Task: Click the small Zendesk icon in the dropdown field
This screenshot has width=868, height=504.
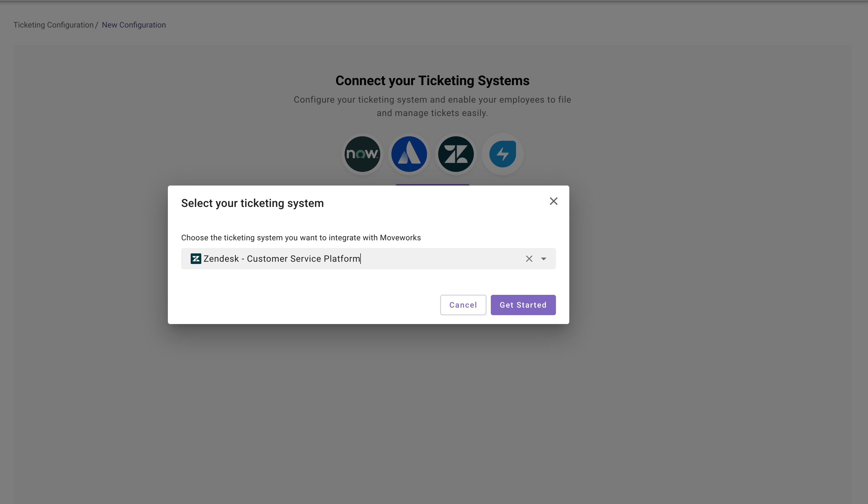Action: (196, 259)
